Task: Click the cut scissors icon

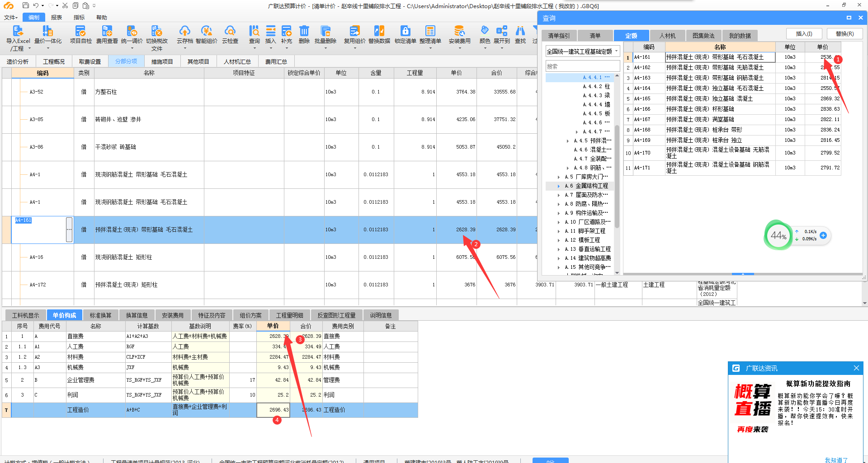Action: tap(65, 5)
